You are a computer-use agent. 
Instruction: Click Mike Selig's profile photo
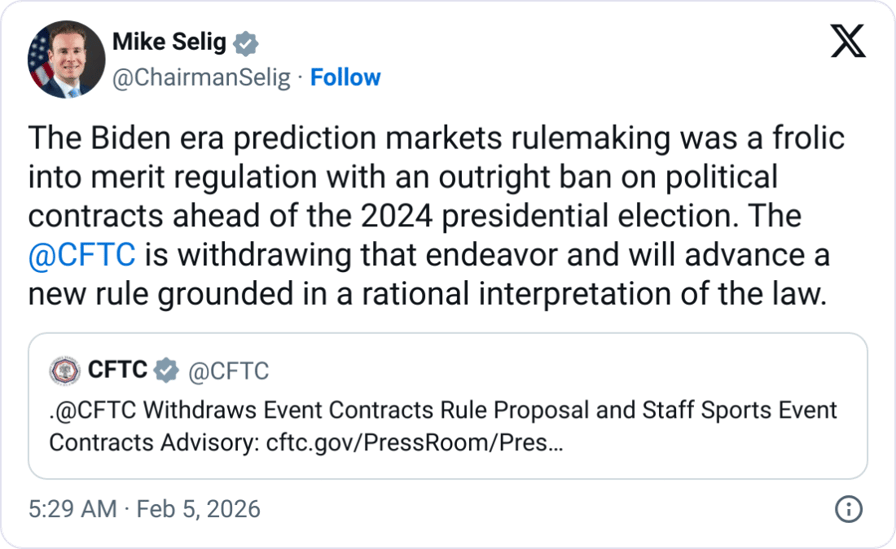click(x=66, y=59)
